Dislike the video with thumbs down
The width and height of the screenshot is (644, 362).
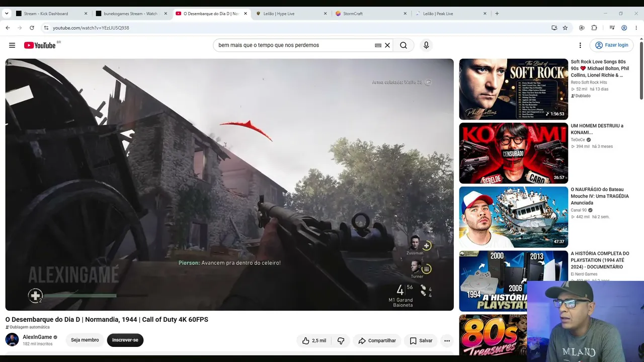pyautogui.click(x=341, y=340)
